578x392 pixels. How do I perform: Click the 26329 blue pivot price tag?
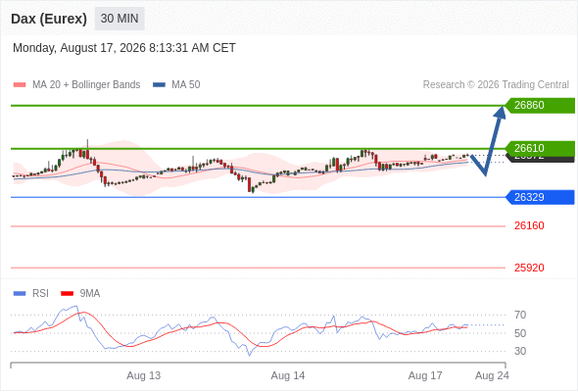point(540,197)
